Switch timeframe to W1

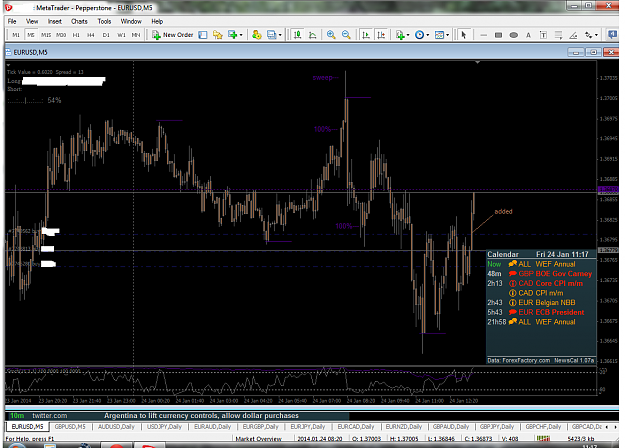[x=121, y=35]
